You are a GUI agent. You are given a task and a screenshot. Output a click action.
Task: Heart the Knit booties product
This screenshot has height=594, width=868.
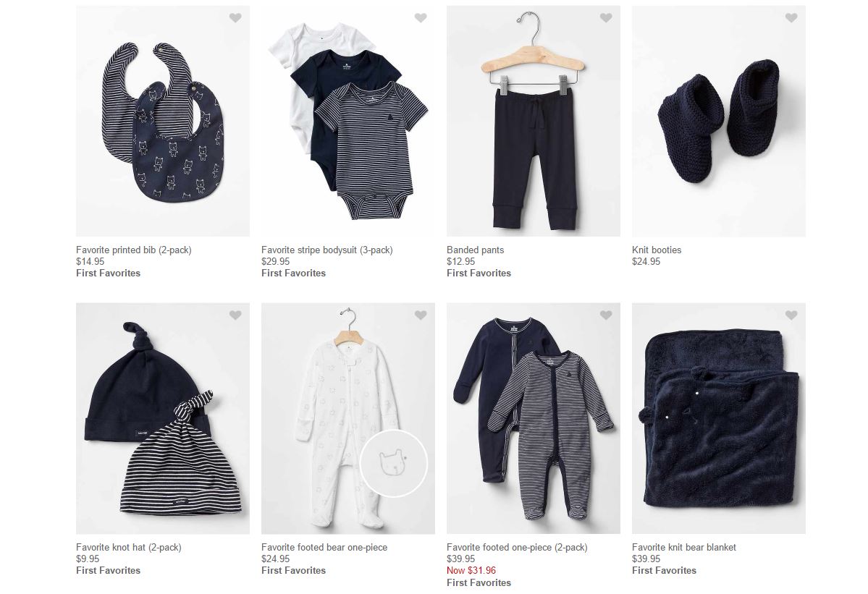791,18
